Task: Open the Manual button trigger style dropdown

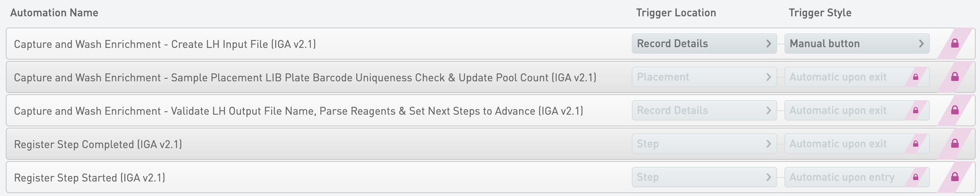Action: [856, 44]
